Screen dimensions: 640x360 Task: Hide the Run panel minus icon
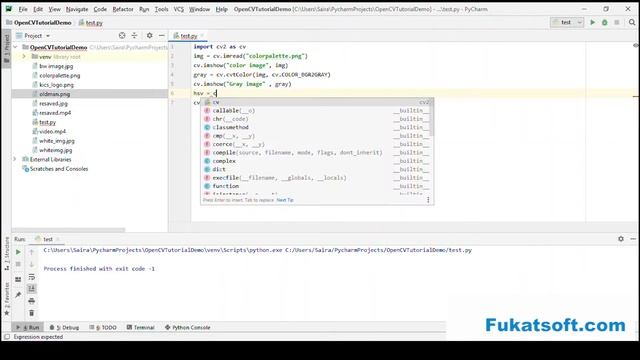tap(633, 239)
